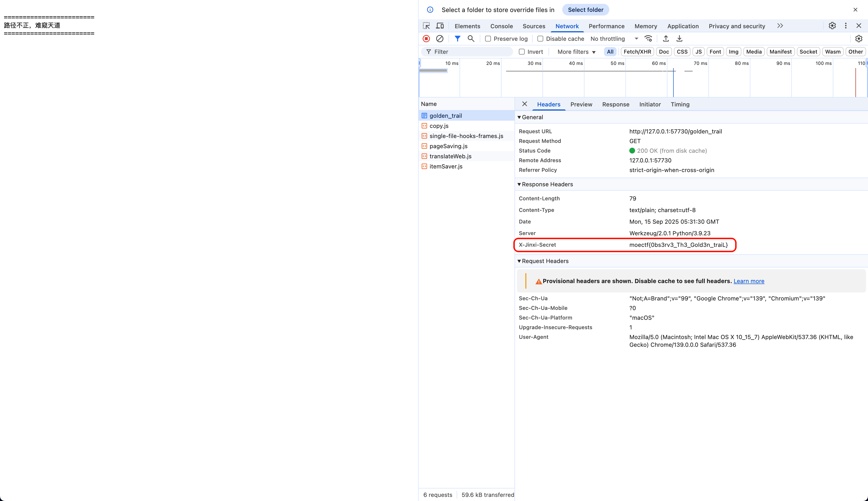
Task: Open the Learn more link
Action: tap(749, 281)
